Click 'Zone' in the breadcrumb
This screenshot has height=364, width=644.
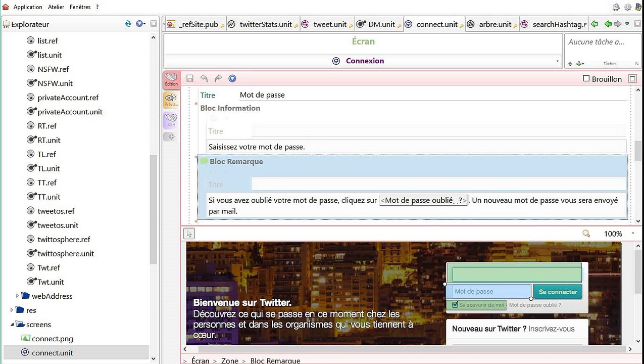230,360
